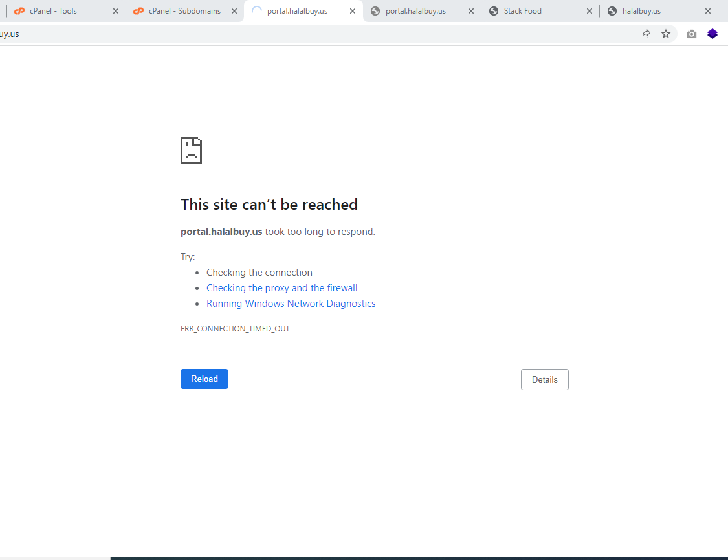Expand the error Details button
This screenshot has height=560, width=728.
[x=544, y=380]
